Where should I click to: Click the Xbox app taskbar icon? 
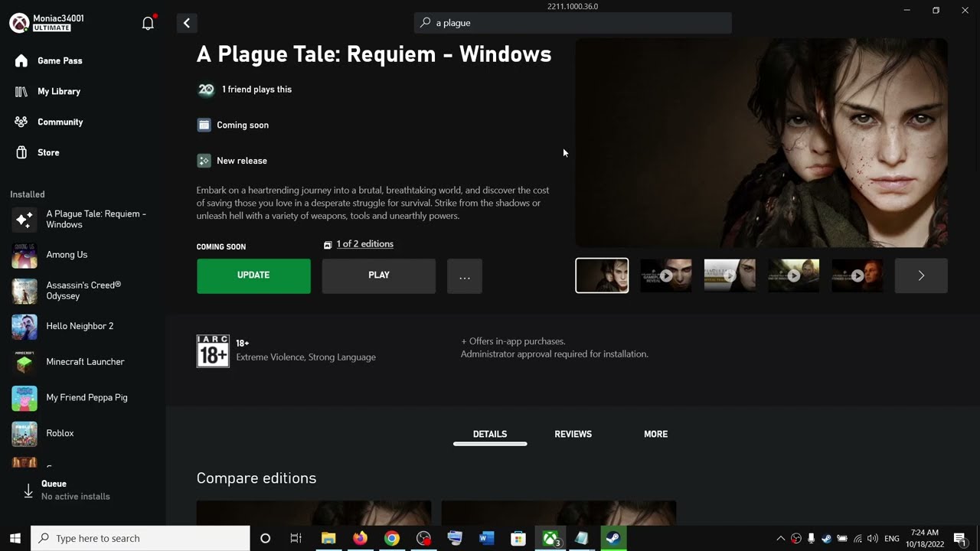[550, 538]
